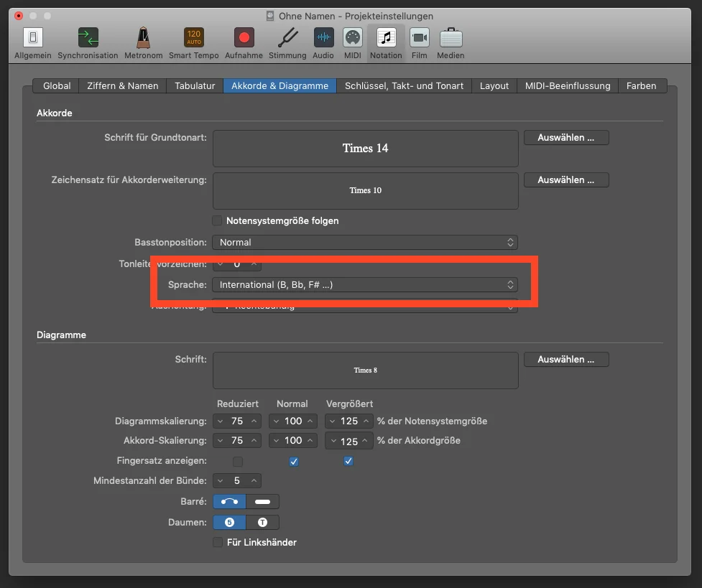Switch to the Farben tab
Viewport: 702px width, 588px height.
click(x=641, y=86)
